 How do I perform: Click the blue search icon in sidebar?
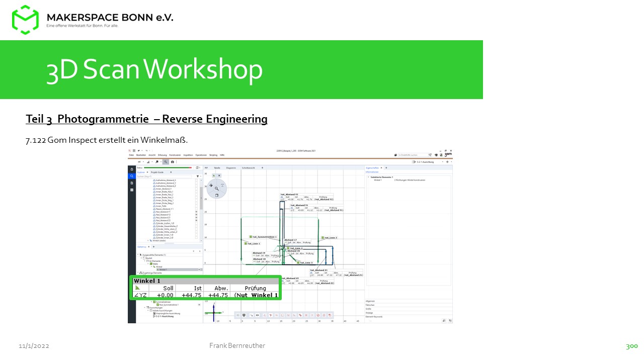click(132, 176)
